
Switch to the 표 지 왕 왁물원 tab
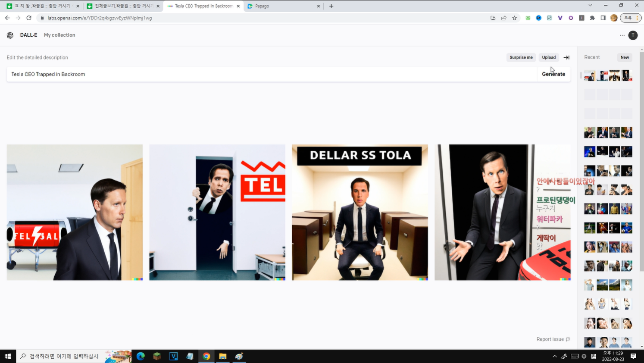point(42,6)
